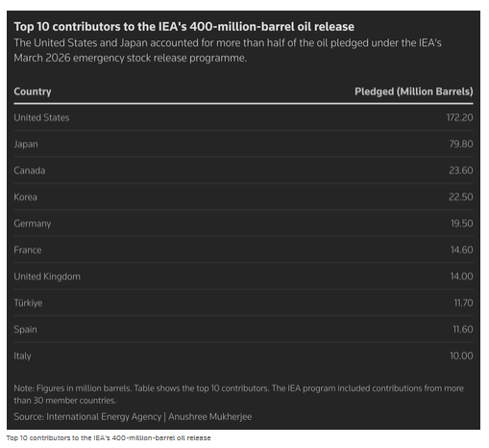Viewport: 489px width, 448px height.
Task: Click the Türkiye country cell
Action: pos(28,303)
